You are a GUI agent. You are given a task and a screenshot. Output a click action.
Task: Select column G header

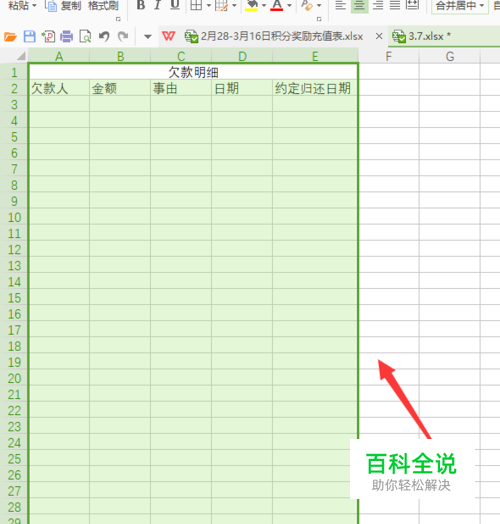coord(450,56)
